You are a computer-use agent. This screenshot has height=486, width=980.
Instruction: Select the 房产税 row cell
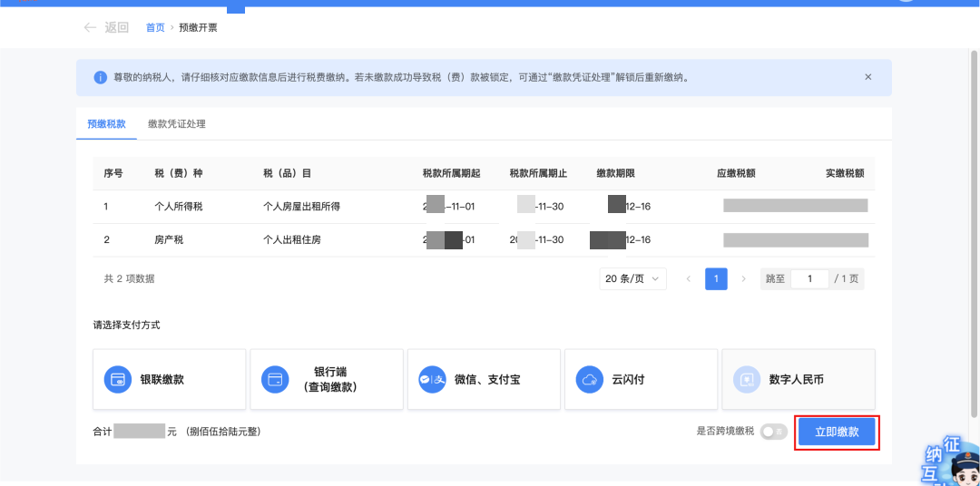click(x=169, y=239)
